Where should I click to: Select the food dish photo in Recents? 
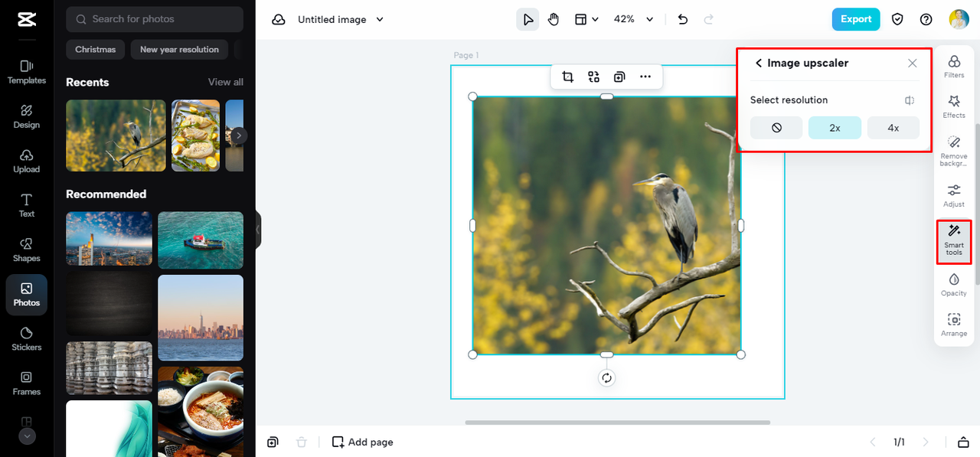pos(195,135)
